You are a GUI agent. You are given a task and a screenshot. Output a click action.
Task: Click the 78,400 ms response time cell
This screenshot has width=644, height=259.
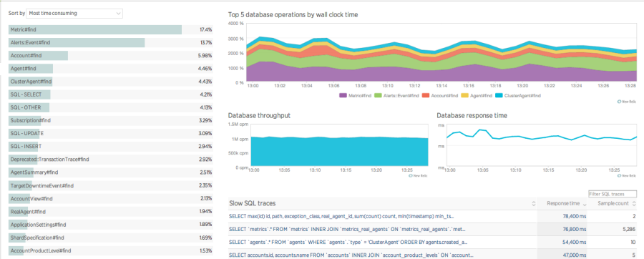[562, 216]
